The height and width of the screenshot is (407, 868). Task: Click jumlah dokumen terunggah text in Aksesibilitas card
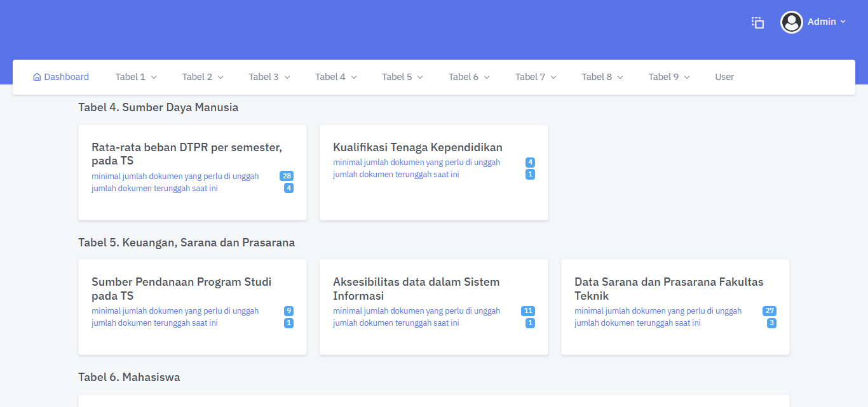pos(396,323)
